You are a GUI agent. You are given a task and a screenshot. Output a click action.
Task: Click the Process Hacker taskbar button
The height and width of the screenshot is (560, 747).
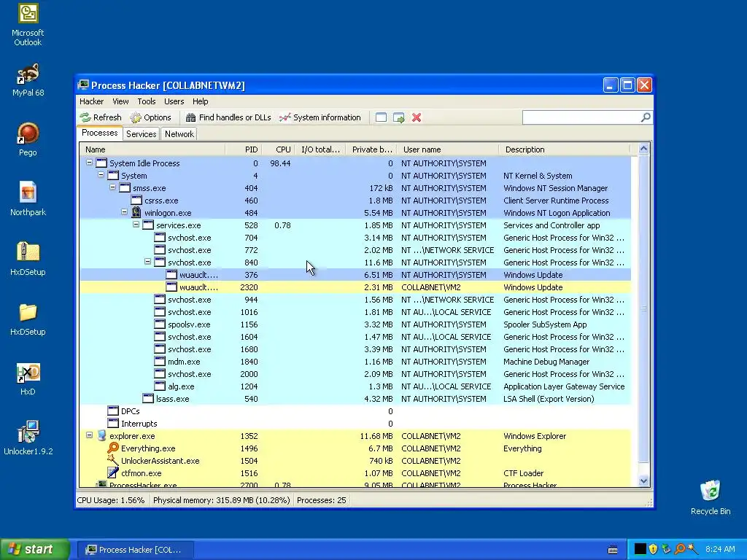pyautogui.click(x=135, y=550)
